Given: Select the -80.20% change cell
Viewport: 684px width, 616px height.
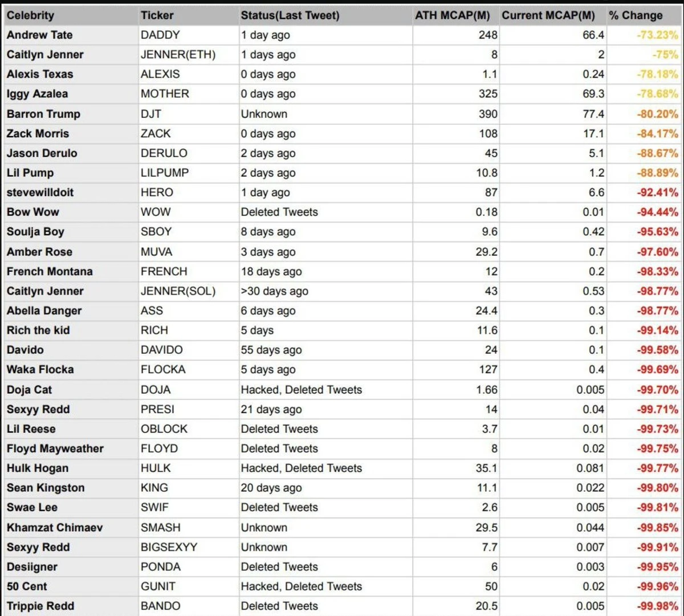Looking at the screenshot, I should coord(658,114).
